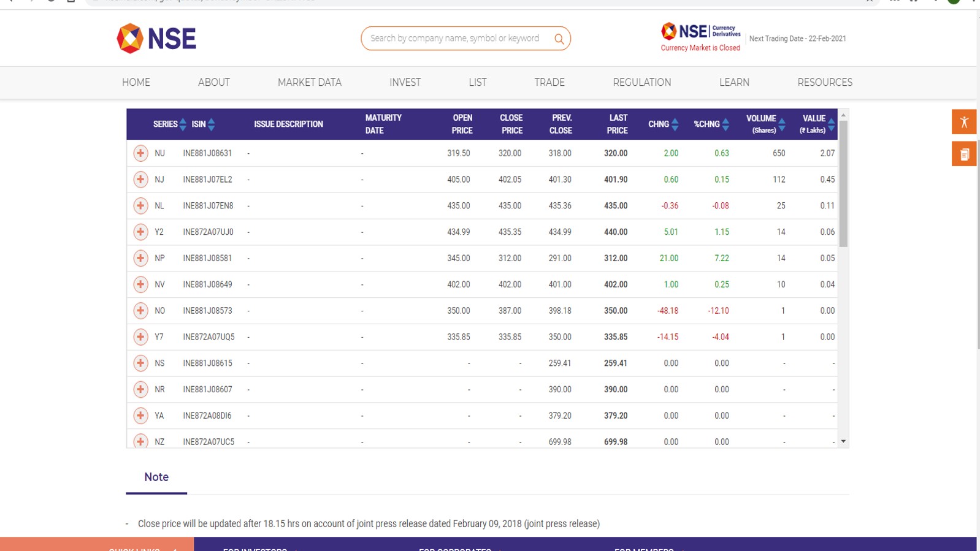Image resolution: width=980 pixels, height=551 pixels.
Task: Expand the NZ series row
Action: coord(140,441)
